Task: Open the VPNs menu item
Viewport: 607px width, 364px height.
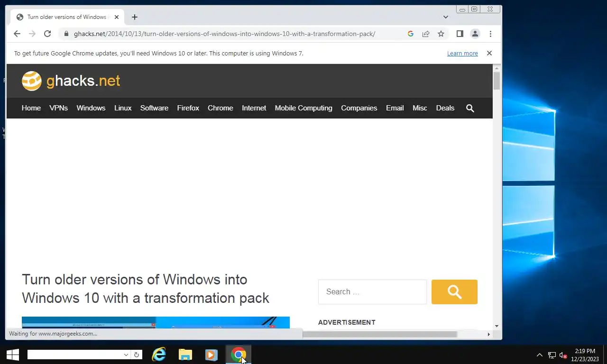Action: click(58, 108)
